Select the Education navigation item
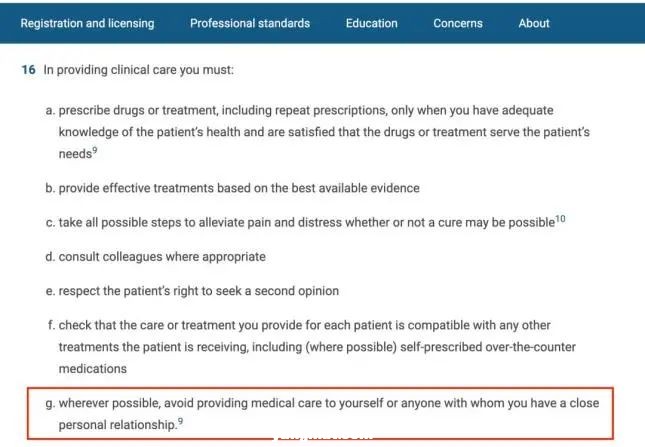This screenshot has height=447, width=645. [x=372, y=23]
